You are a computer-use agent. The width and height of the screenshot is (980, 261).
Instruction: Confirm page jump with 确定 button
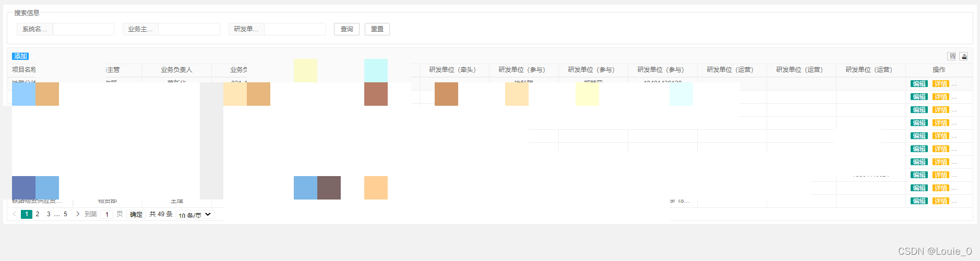pos(136,214)
